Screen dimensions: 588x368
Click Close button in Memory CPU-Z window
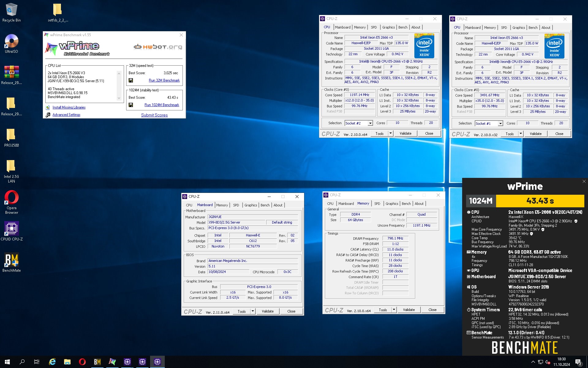(x=432, y=310)
